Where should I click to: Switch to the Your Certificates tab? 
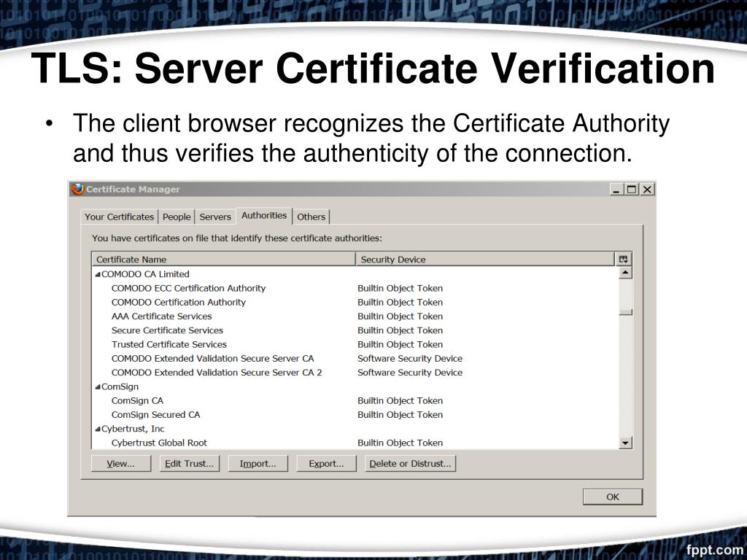coord(119,217)
